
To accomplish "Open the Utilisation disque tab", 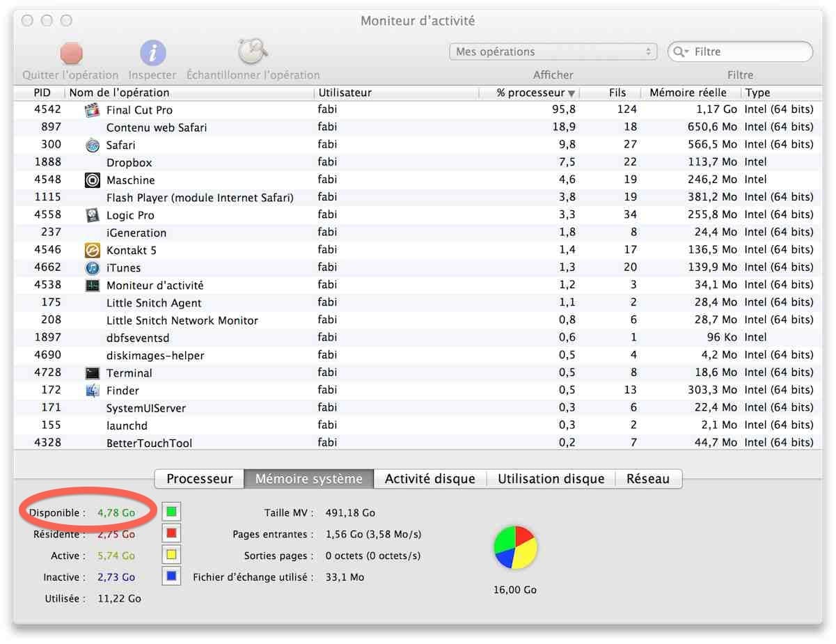I will tap(551, 479).
